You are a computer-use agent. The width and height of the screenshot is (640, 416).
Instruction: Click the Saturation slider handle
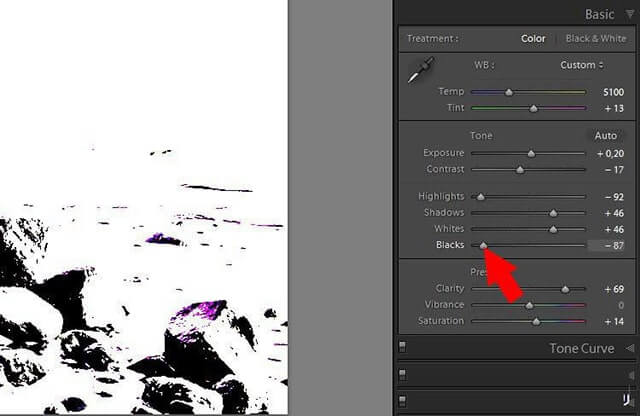tap(536, 321)
